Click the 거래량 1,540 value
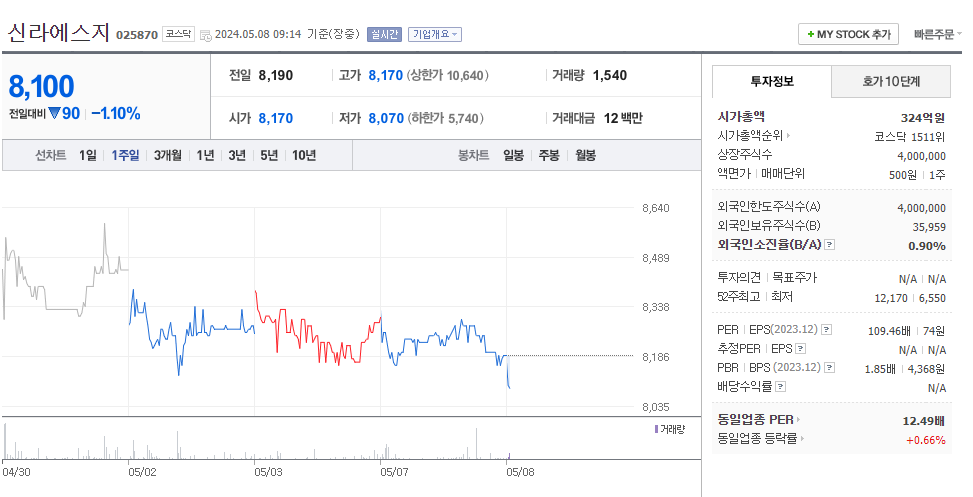 pos(610,76)
